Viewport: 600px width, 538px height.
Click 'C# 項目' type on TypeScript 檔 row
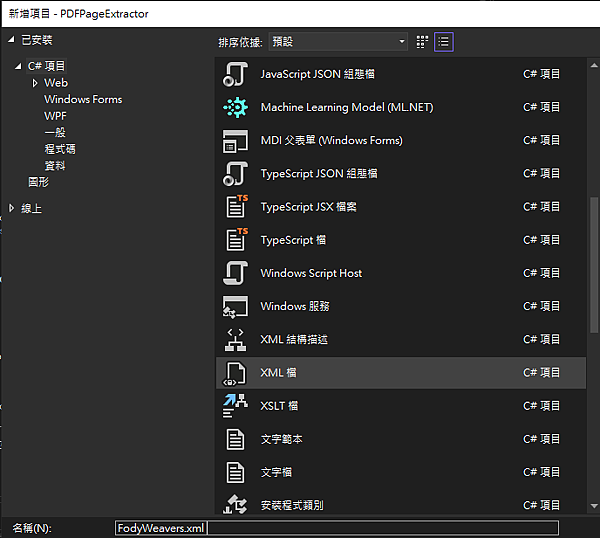[541, 240]
